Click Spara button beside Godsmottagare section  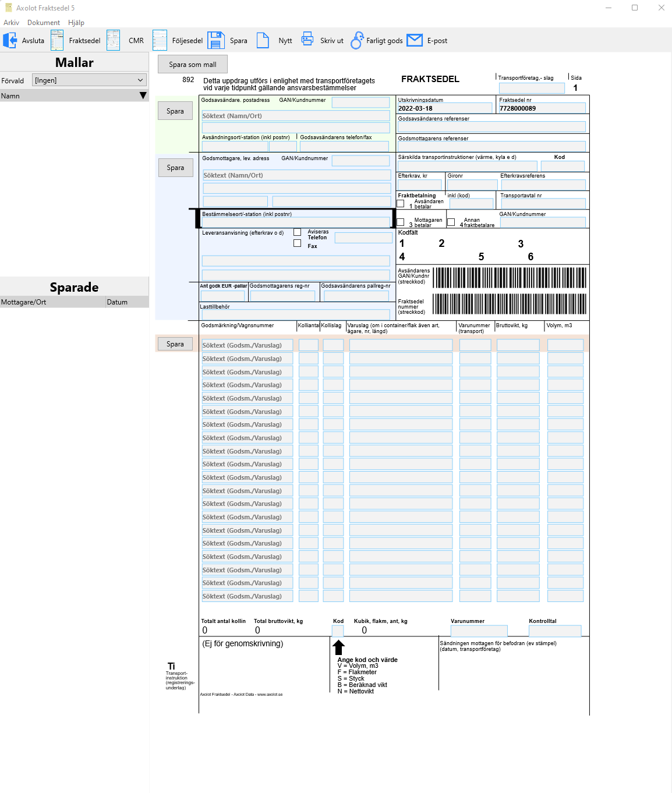[x=175, y=168]
